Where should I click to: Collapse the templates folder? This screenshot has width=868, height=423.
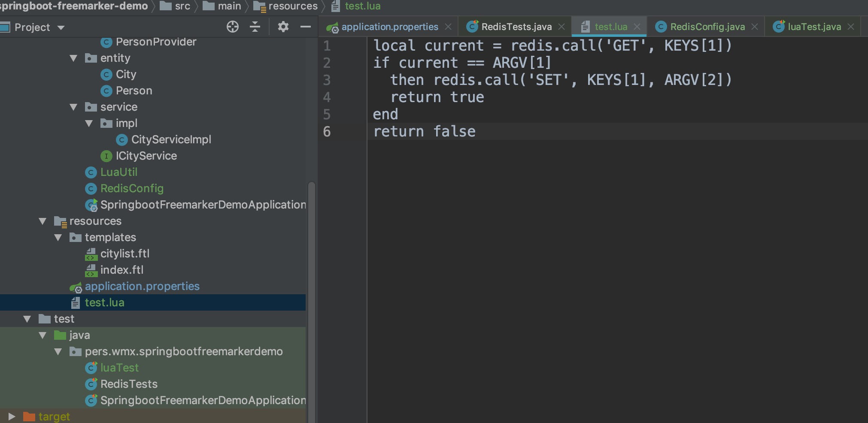[x=58, y=238]
